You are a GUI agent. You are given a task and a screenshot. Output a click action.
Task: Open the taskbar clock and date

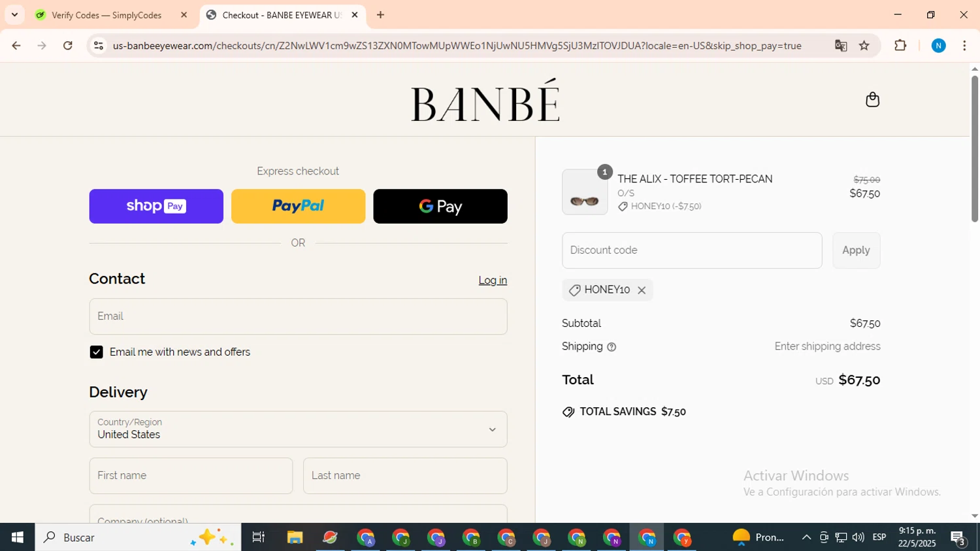[917, 537]
